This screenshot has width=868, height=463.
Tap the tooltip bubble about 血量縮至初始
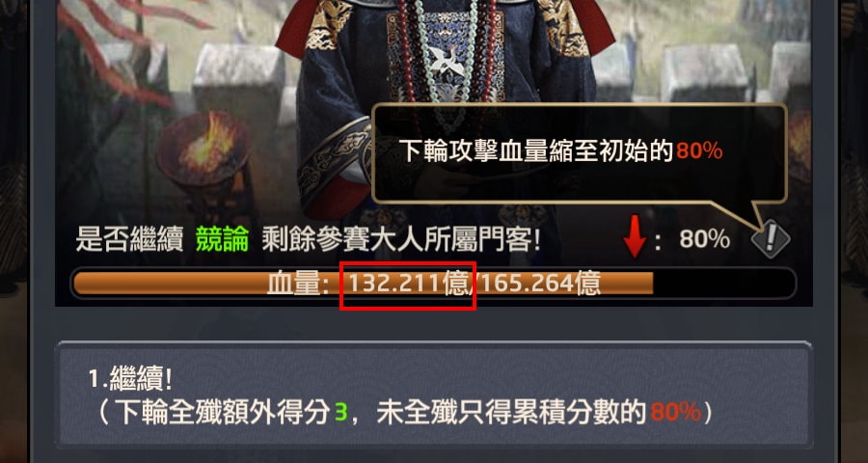tap(579, 153)
